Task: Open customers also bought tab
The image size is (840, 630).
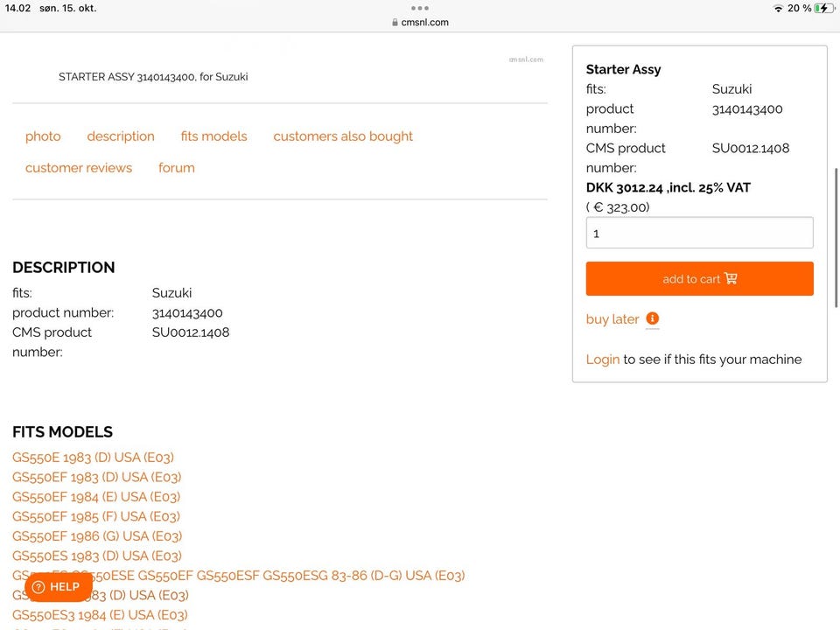Action: (x=343, y=136)
